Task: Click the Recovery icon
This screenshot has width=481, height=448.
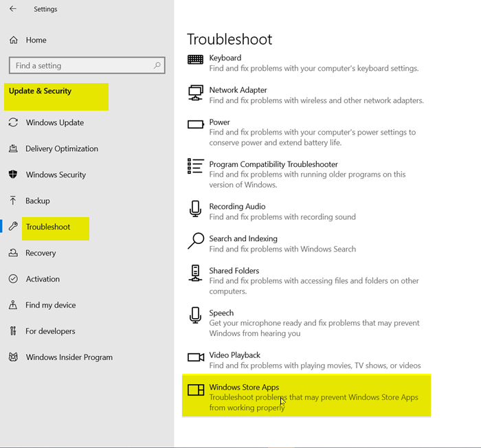Action: 13,253
